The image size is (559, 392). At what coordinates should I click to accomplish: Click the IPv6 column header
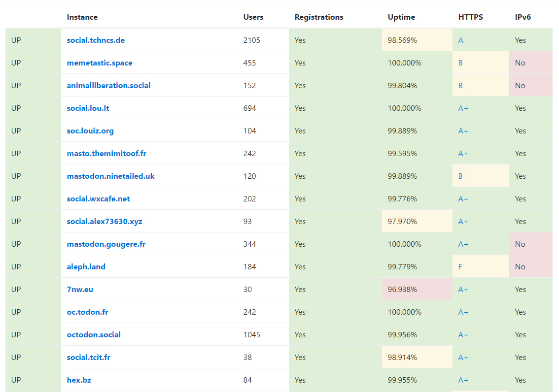(523, 17)
